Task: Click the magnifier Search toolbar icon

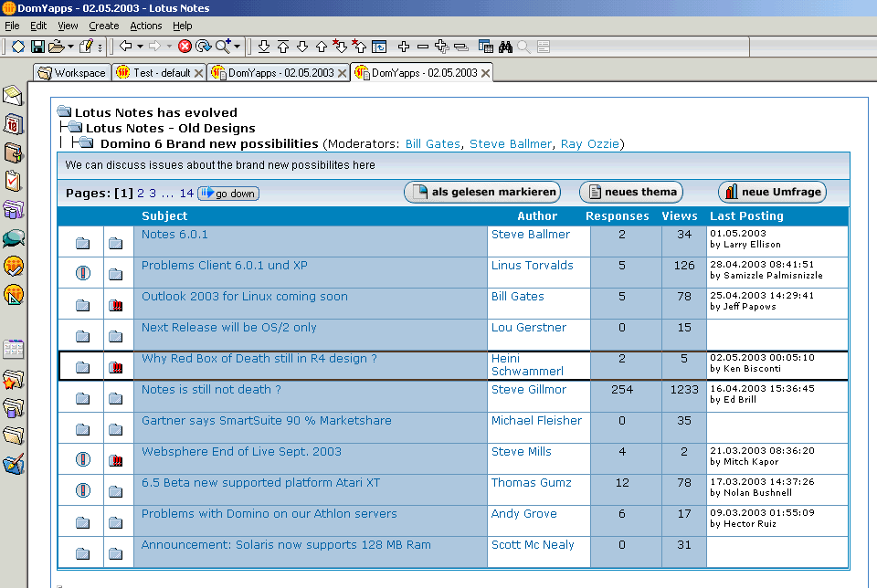Action: point(223,47)
